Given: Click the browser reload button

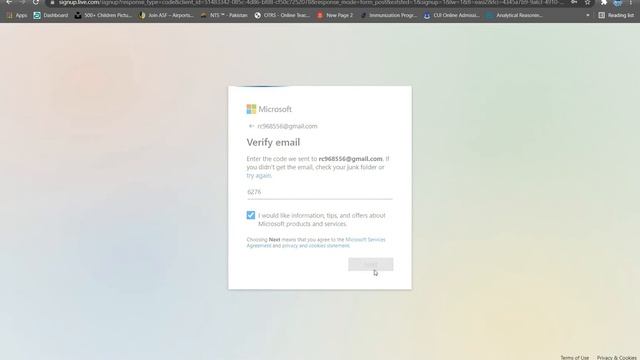Looking at the screenshot, I should tap(36, 2).
